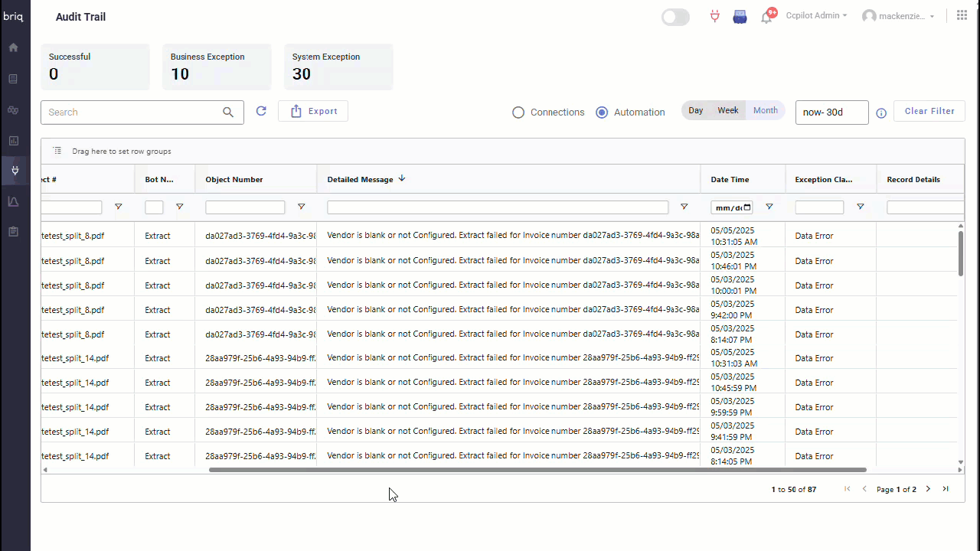
Task: Switch to the Month range tab
Action: [766, 111]
